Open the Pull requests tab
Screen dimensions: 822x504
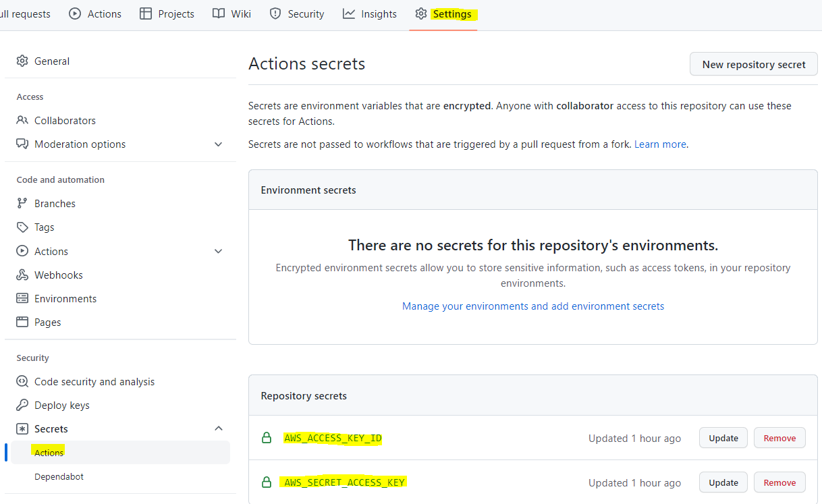(x=25, y=13)
